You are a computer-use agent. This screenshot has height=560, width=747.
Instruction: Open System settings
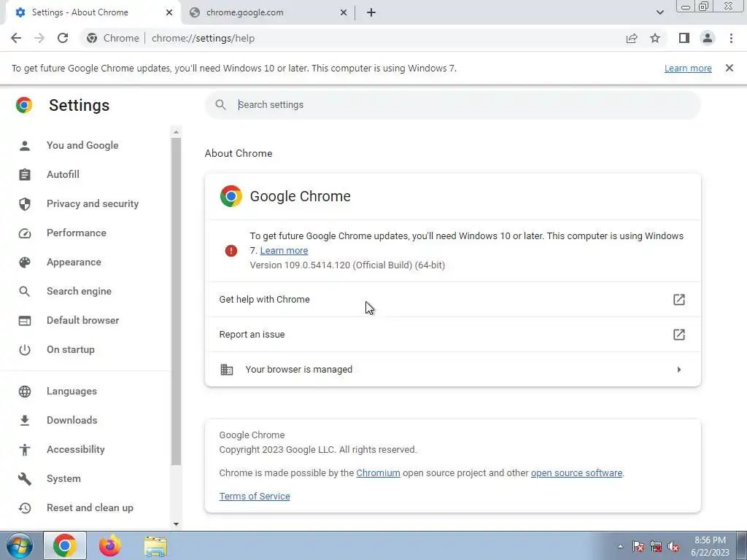pyautogui.click(x=63, y=478)
